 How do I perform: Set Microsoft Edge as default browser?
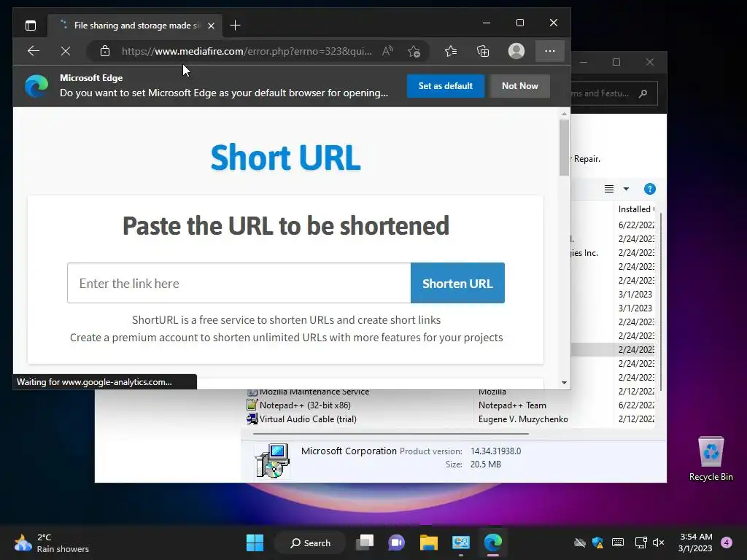tap(446, 86)
